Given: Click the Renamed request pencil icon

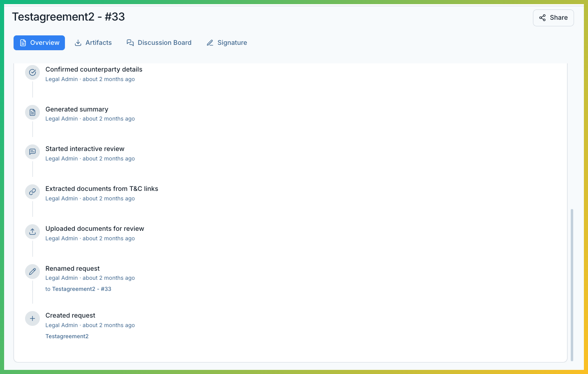Looking at the screenshot, I should [32, 272].
